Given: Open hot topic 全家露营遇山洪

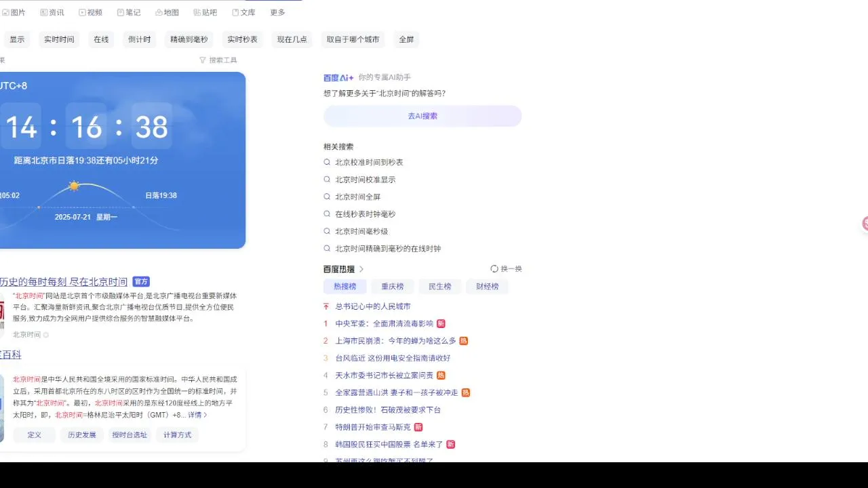Looking at the screenshot, I should tap(397, 392).
